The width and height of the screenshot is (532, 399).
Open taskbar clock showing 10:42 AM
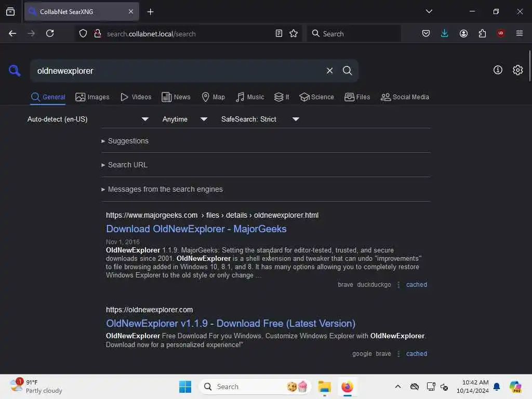click(x=472, y=387)
